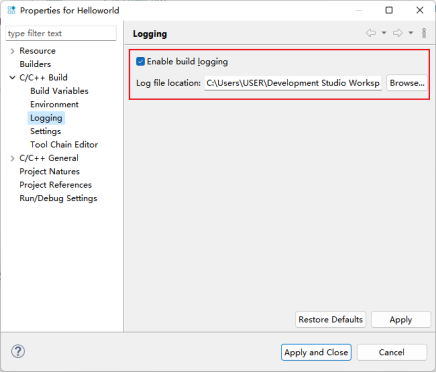Expand the C/C++ General node
The height and width of the screenshot is (373, 436).
(x=12, y=158)
